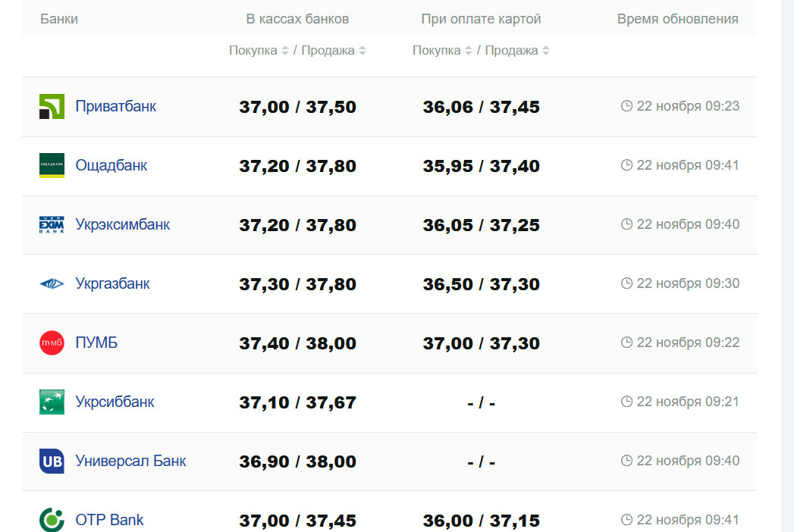This screenshot has height=532, width=794.
Task: Open the Приватбанк link
Action: [x=116, y=106]
